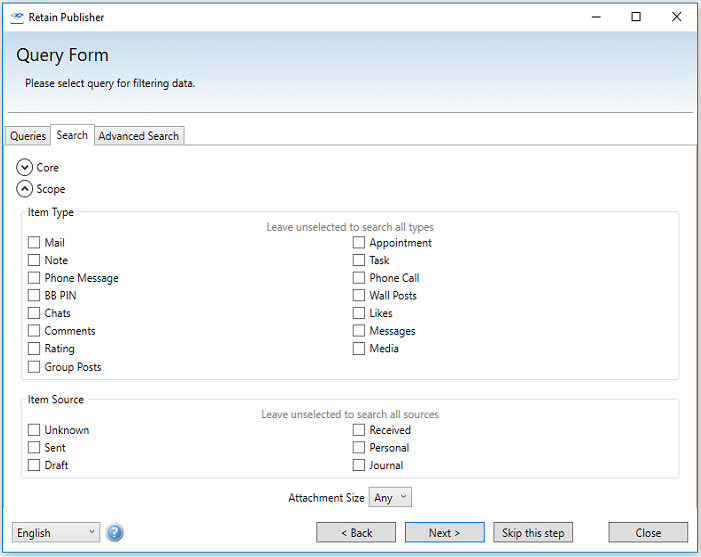Image resolution: width=701 pixels, height=557 pixels.
Task: Click the Retain Publisher app icon in title bar
Action: click(x=17, y=17)
